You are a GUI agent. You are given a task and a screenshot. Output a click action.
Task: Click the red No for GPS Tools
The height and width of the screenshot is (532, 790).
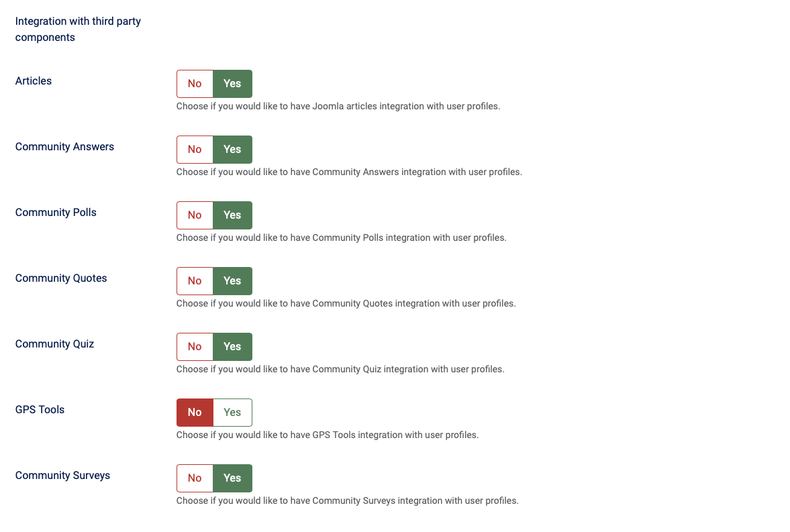[195, 413]
